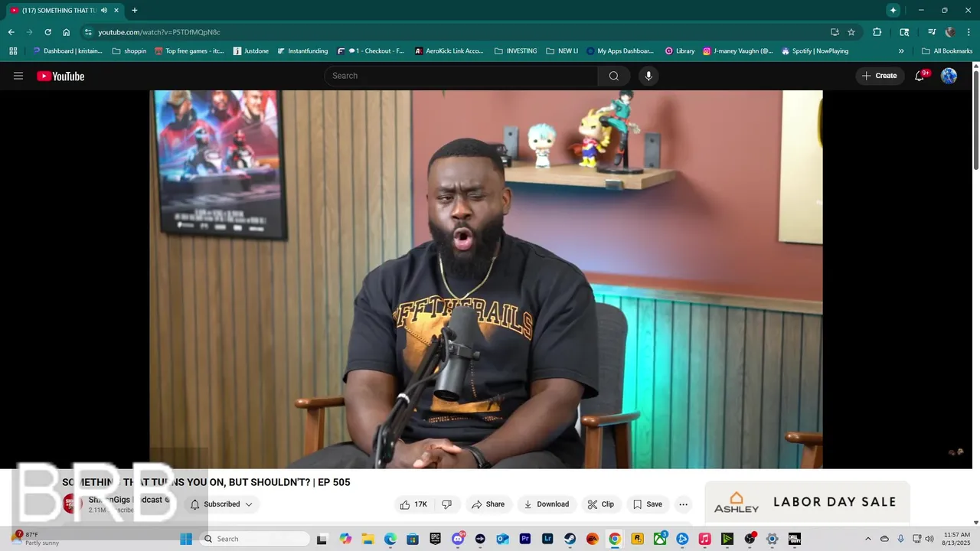The width and height of the screenshot is (980, 551).
Task: Open File Explorer from the taskbar
Action: (x=367, y=539)
